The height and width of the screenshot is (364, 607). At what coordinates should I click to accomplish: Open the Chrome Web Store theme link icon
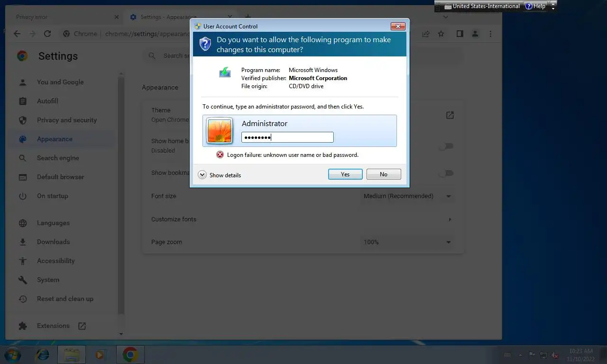coord(450,115)
